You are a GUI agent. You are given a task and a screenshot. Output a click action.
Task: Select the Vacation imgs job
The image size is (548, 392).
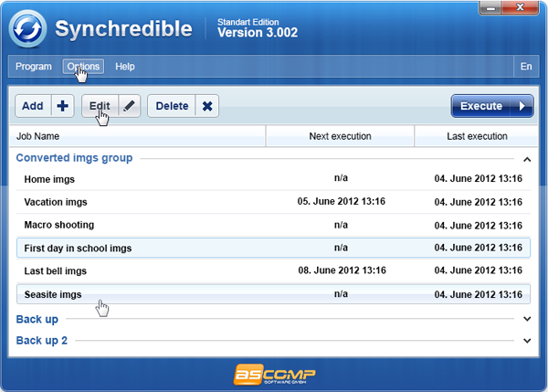coord(56,202)
